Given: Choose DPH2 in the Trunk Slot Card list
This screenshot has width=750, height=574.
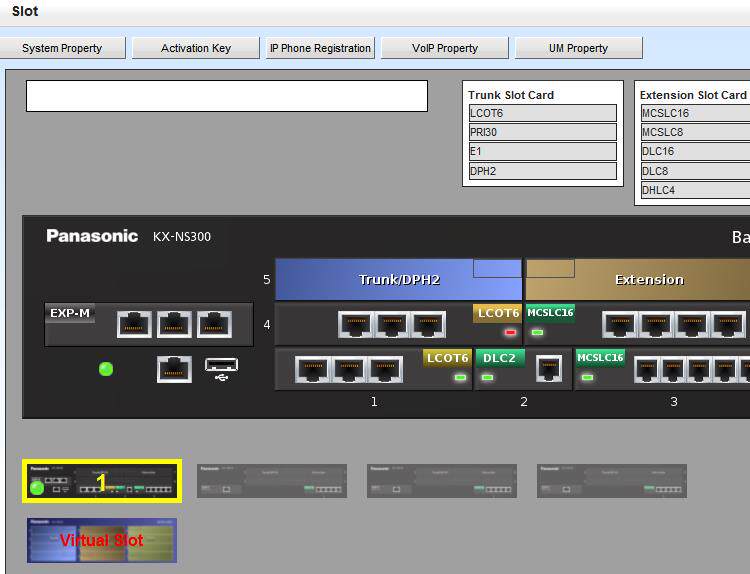Looking at the screenshot, I should point(543,171).
